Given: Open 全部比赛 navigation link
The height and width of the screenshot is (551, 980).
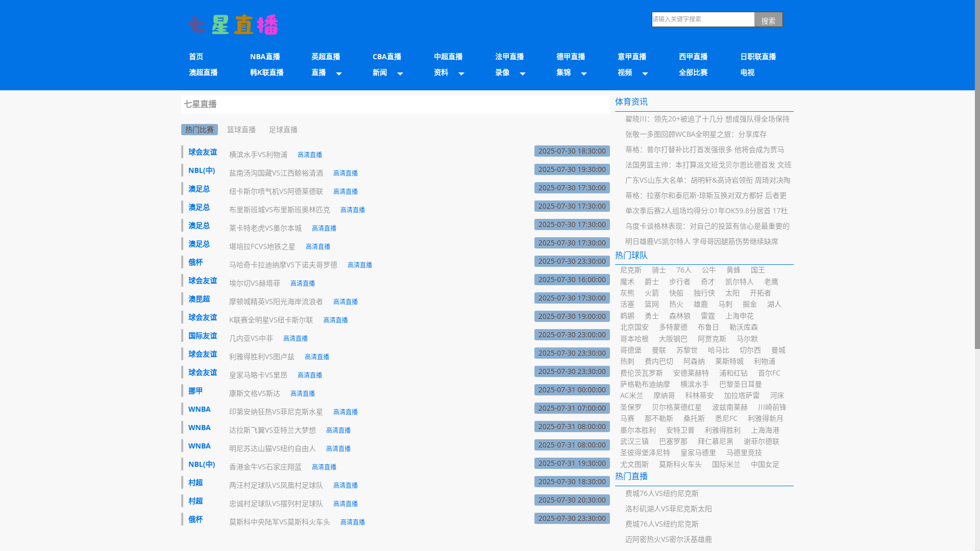Looking at the screenshot, I should coord(693,72).
